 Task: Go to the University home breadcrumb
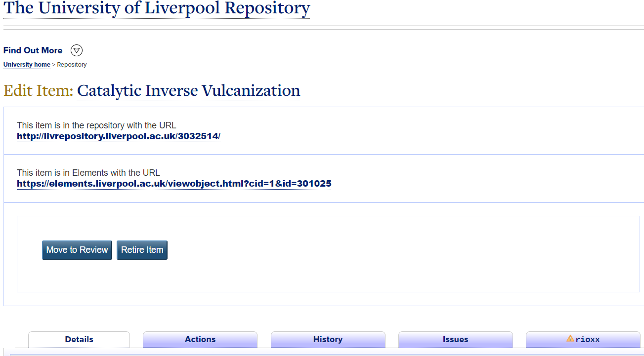coord(27,65)
